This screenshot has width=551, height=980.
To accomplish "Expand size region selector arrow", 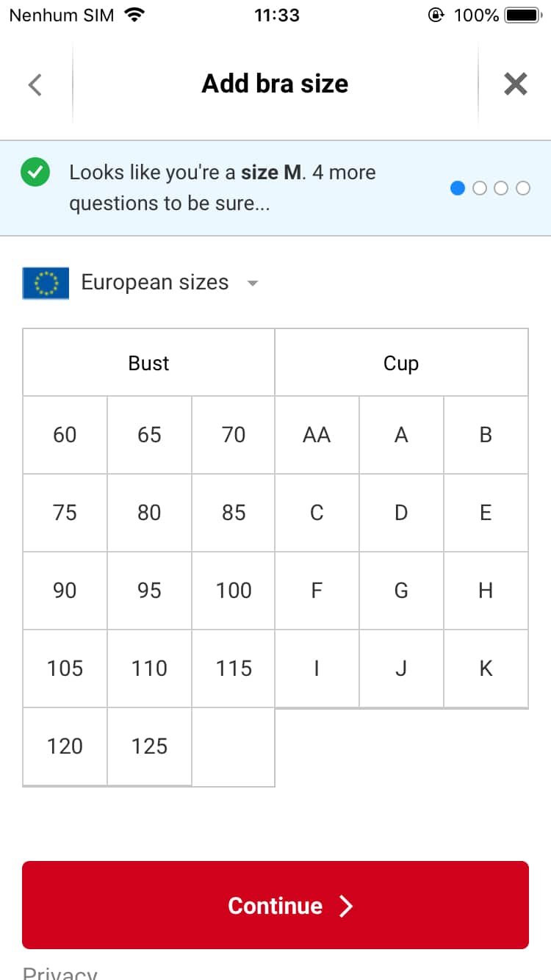I will pyautogui.click(x=253, y=284).
